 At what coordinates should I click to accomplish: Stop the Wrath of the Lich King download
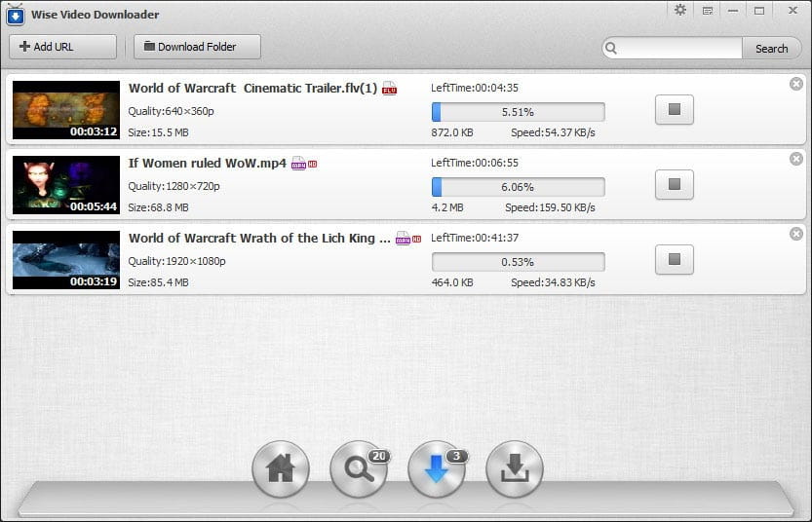pos(674,260)
